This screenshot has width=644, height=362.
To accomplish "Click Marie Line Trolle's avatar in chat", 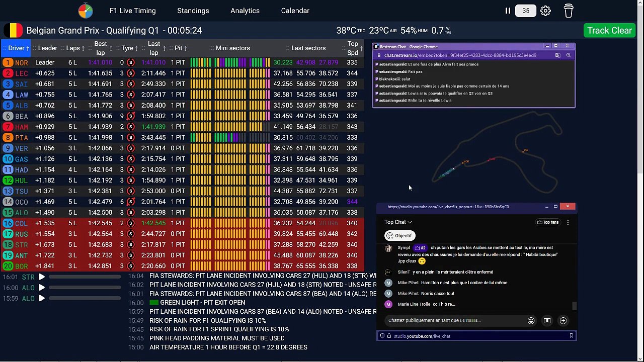I will (x=388, y=304).
